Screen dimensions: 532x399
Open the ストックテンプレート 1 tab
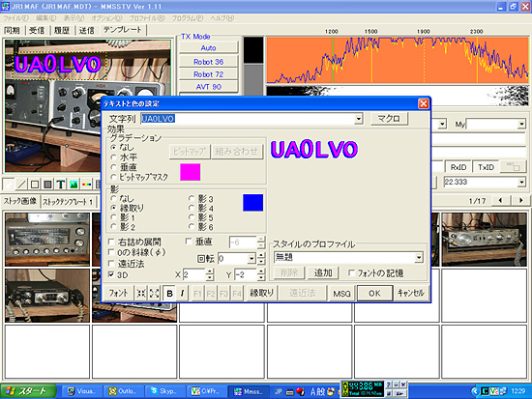point(68,202)
